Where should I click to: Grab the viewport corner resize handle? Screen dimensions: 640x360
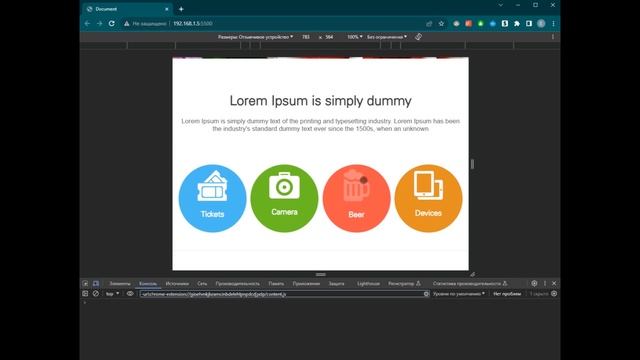pos(472,274)
